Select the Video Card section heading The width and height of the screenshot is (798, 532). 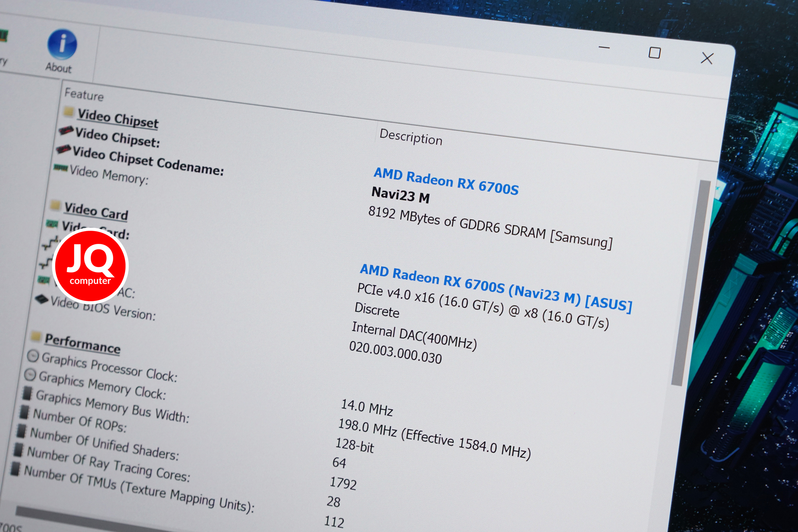[96, 212]
